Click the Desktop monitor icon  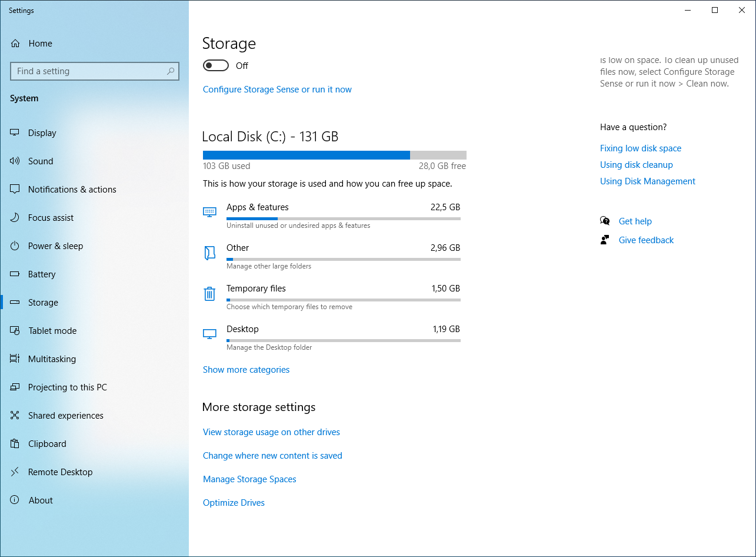click(x=209, y=333)
